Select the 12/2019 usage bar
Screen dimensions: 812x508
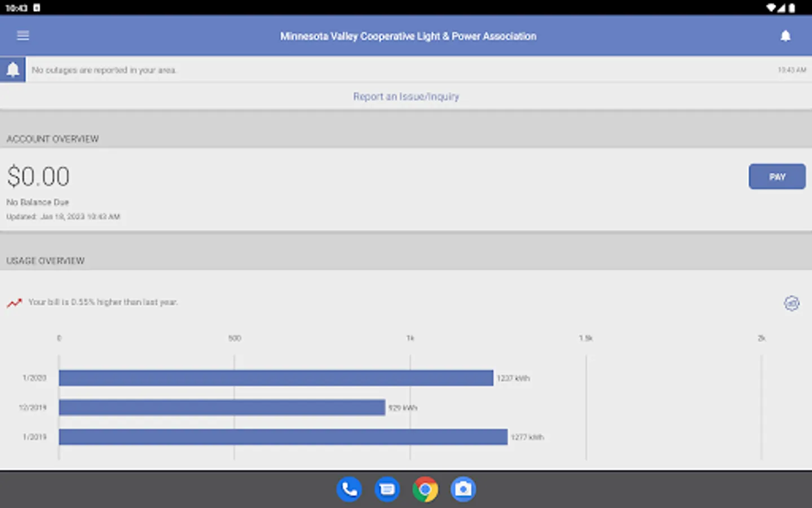click(222, 408)
